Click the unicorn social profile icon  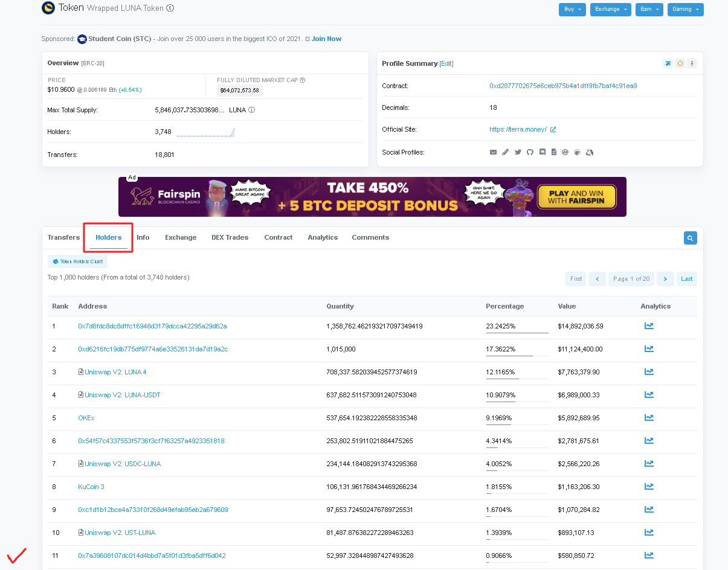[590, 152]
